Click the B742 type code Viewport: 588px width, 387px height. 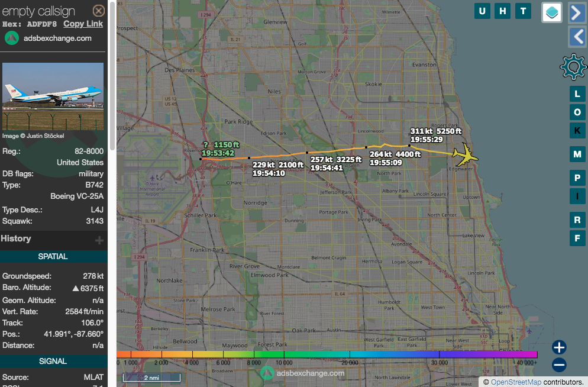click(95, 185)
